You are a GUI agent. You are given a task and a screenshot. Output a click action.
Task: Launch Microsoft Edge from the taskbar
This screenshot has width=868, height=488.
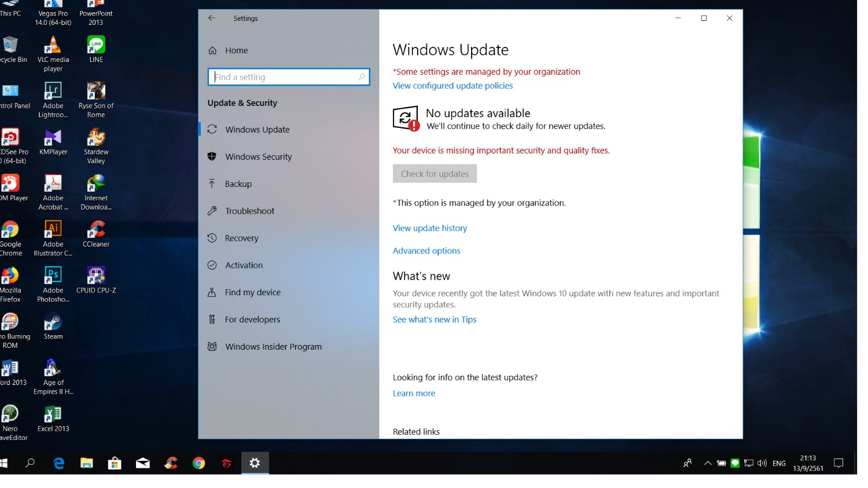tap(58, 463)
